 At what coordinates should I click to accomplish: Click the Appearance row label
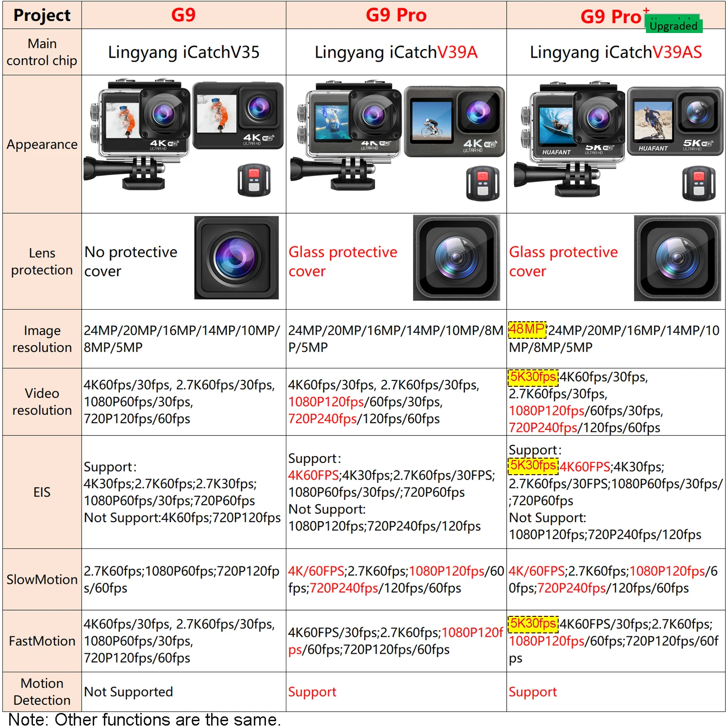tap(42, 144)
